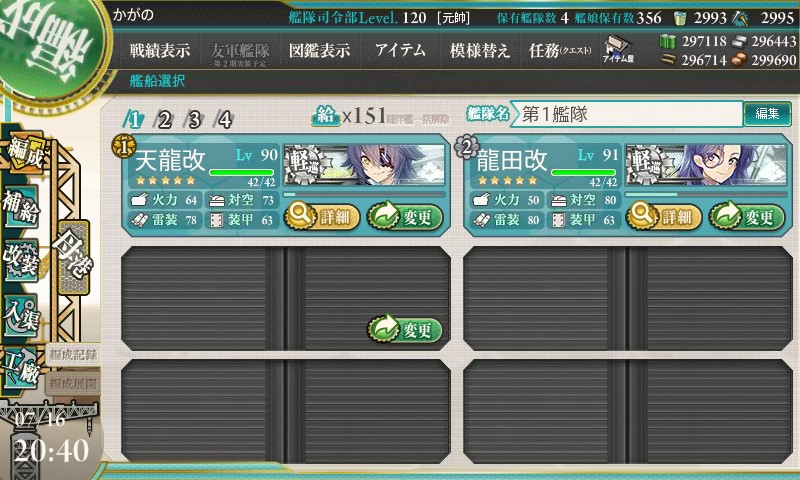Screen dimensions: 800x480
Task: Open the 入渠 docking sidebar icon
Action: [x=21, y=315]
